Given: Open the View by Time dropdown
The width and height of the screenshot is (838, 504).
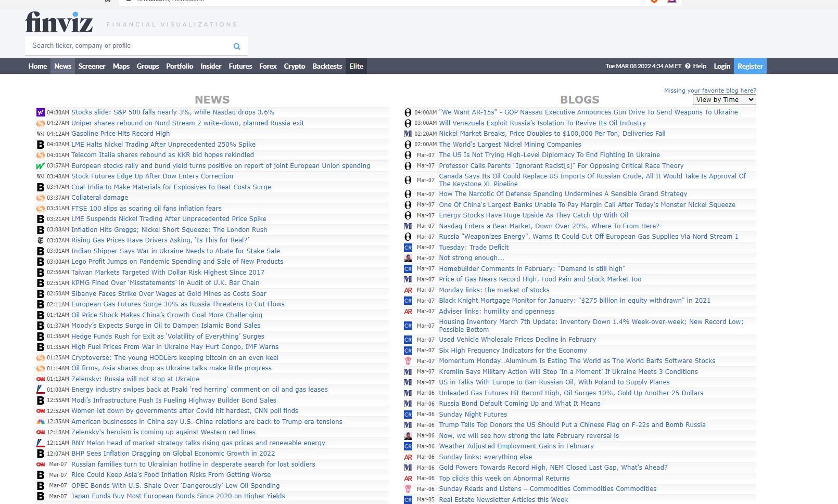Looking at the screenshot, I should click(x=725, y=100).
